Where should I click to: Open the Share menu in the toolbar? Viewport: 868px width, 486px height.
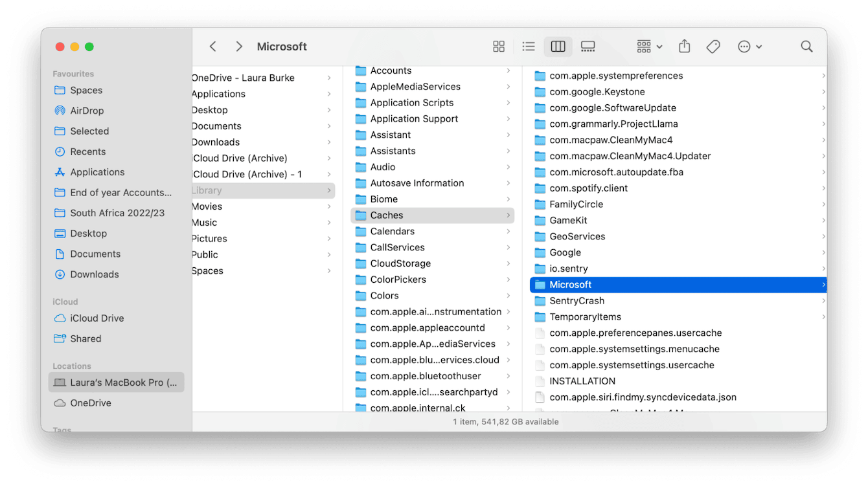(684, 46)
